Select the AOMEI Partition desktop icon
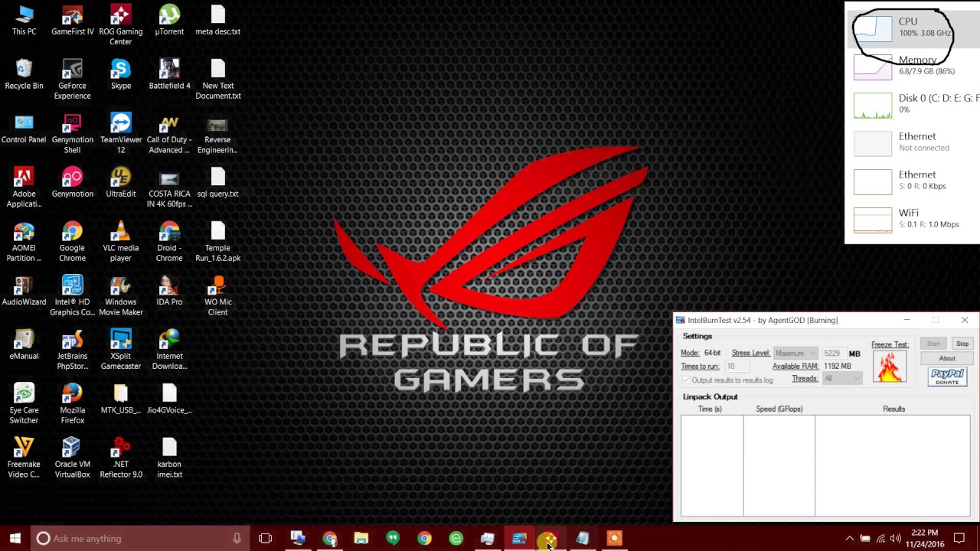This screenshot has width=980, height=551. [24, 242]
